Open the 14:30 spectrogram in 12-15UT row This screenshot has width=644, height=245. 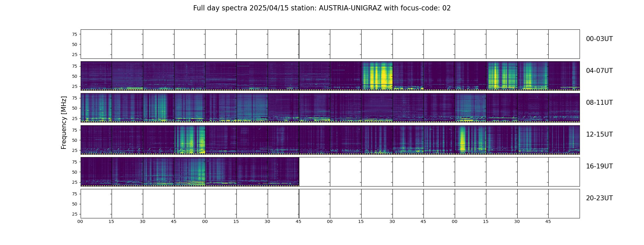408,140
